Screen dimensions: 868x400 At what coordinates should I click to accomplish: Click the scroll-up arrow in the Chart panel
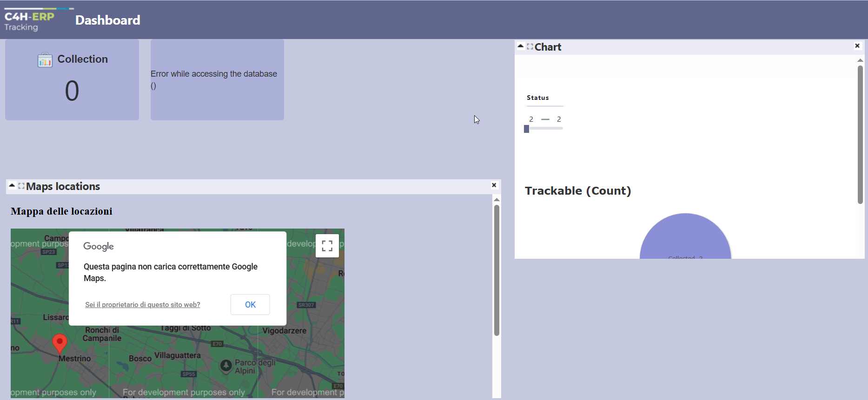pos(860,60)
